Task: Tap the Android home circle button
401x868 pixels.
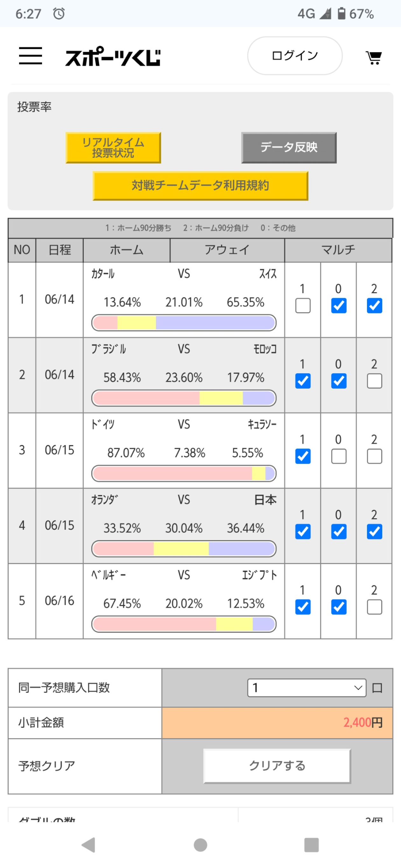Action: pyautogui.click(x=200, y=845)
